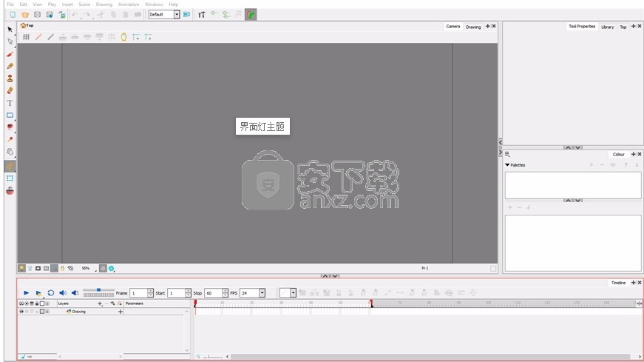Activate the Paint bucket tool
Screen dimensions: 644x362
[x=10, y=127]
